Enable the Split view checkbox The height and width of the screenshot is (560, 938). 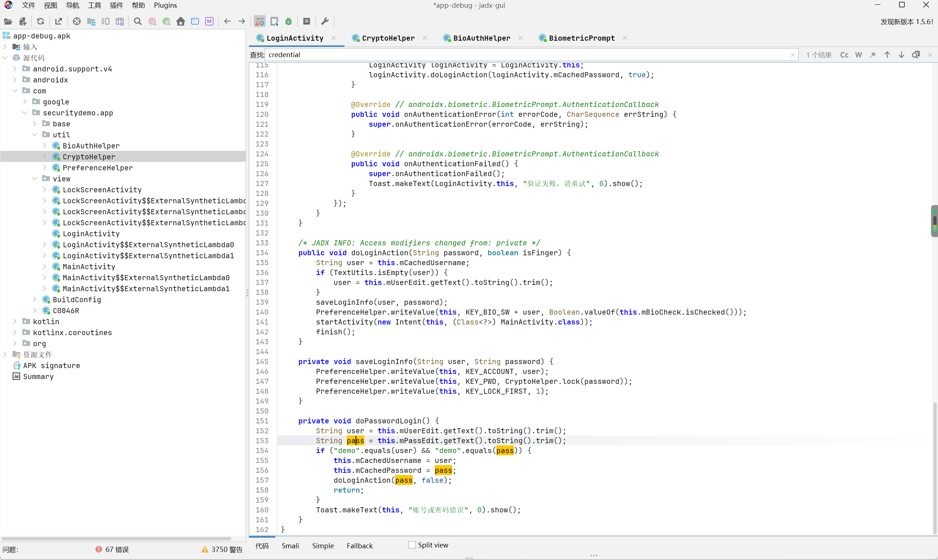tap(412, 545)
